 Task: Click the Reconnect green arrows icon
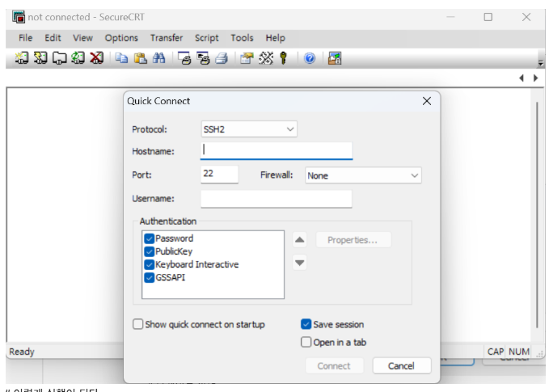78,57
